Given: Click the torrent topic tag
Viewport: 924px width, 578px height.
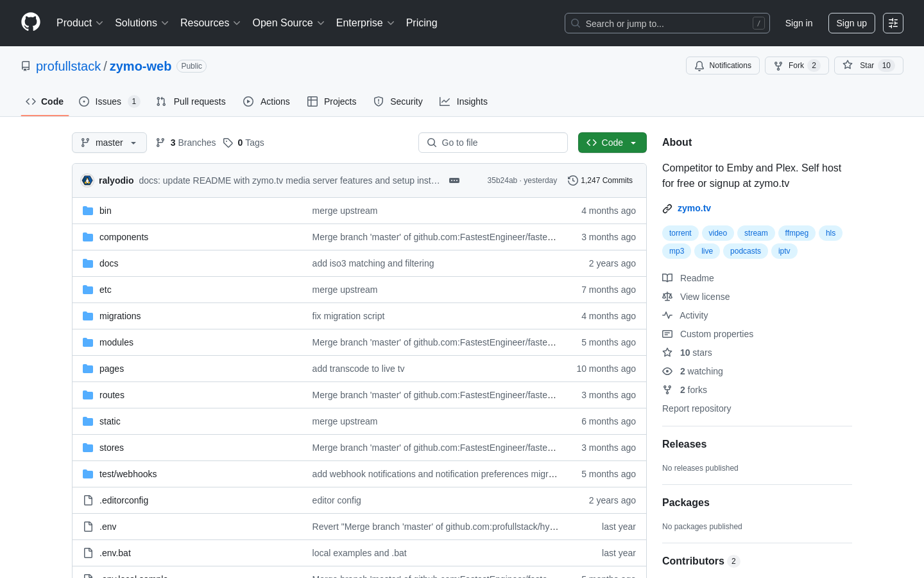Looking at the screenshot, I should pyautogui.click(x=680, y=233).
